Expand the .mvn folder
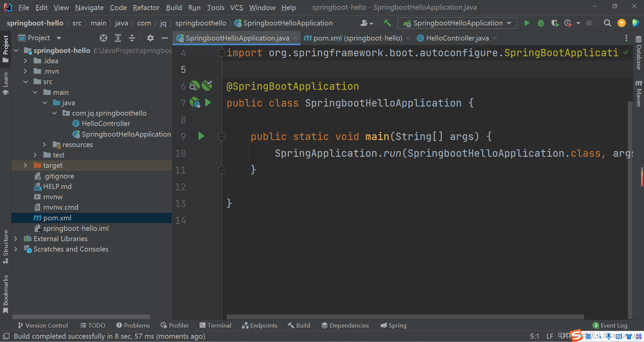The height and width of the screenshot is (342, 644). 25,71
